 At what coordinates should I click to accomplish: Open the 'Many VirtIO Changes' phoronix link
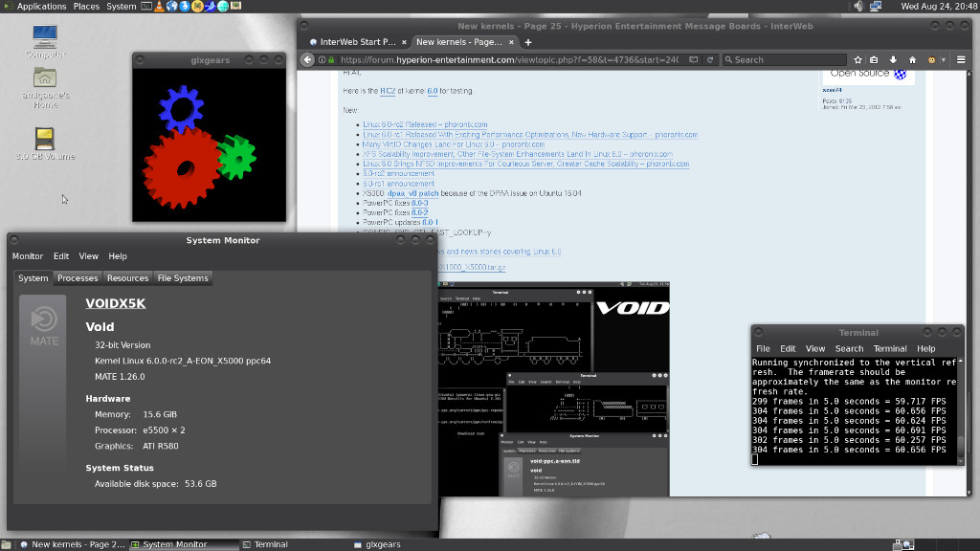(x=454, y=144)
